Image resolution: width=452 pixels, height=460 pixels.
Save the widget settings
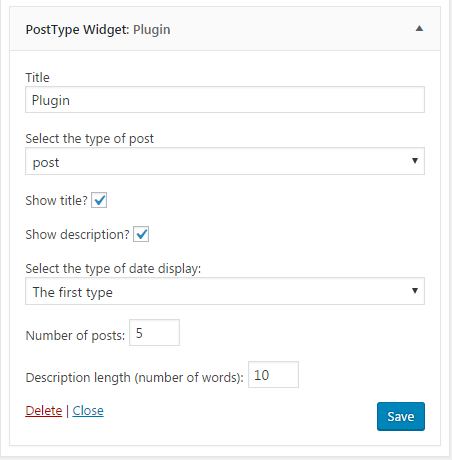(401, 416)
